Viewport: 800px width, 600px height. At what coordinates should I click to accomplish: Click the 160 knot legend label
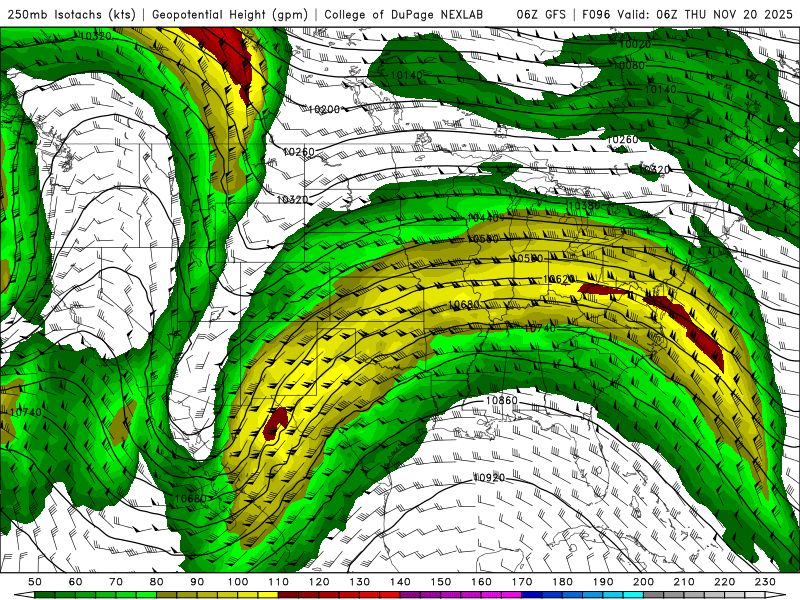tap(481, 582)
